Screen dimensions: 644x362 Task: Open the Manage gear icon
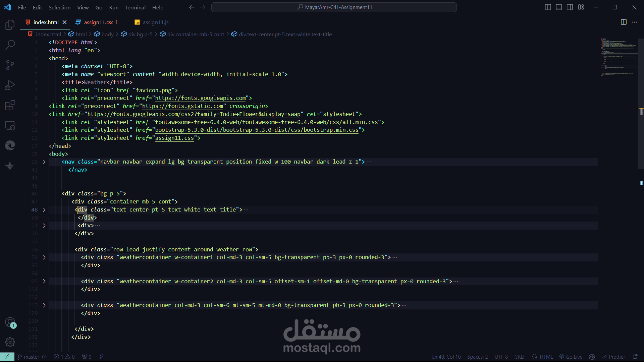(x=10, y=342)
